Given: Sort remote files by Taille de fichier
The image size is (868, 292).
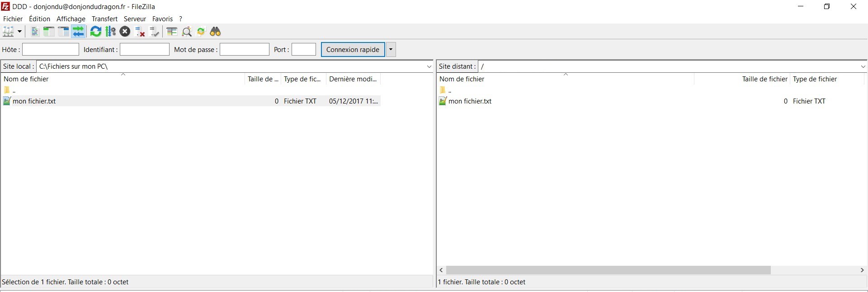Looking at the screenshot, I should click(742, 79).
